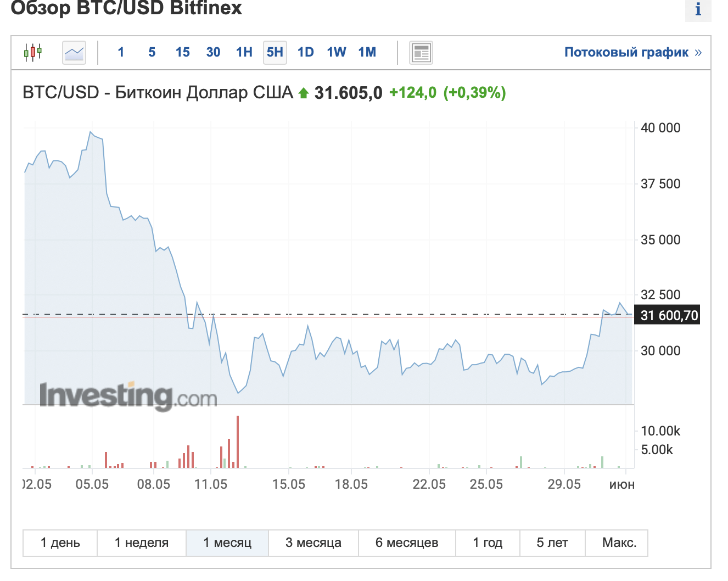
Task: Set chart interval to 15 minutes
Action: click(182, 52)
